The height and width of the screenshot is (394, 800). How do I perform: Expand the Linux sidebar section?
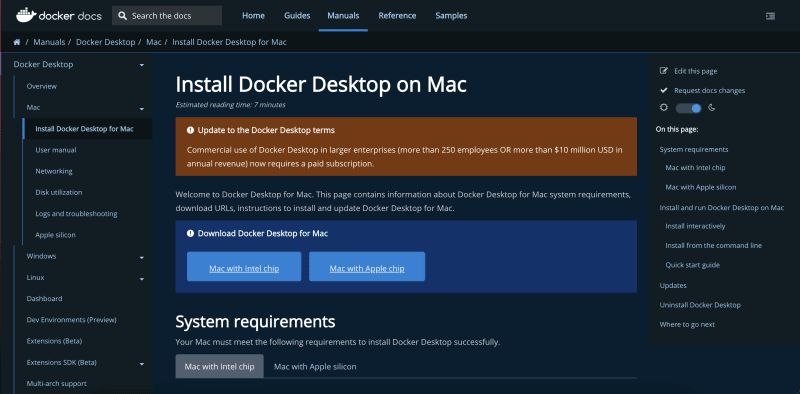pos(142,279)
